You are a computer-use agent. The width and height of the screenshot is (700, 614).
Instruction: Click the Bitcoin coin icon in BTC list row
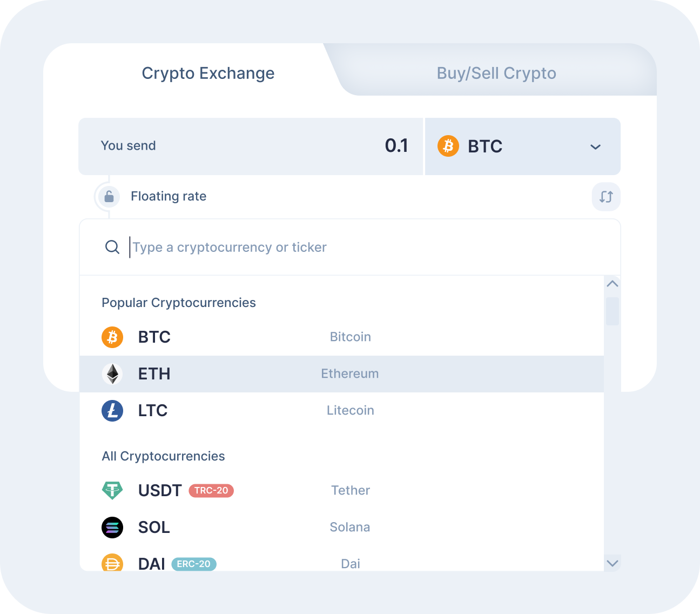pyautogui.click(x=112, y=337)
